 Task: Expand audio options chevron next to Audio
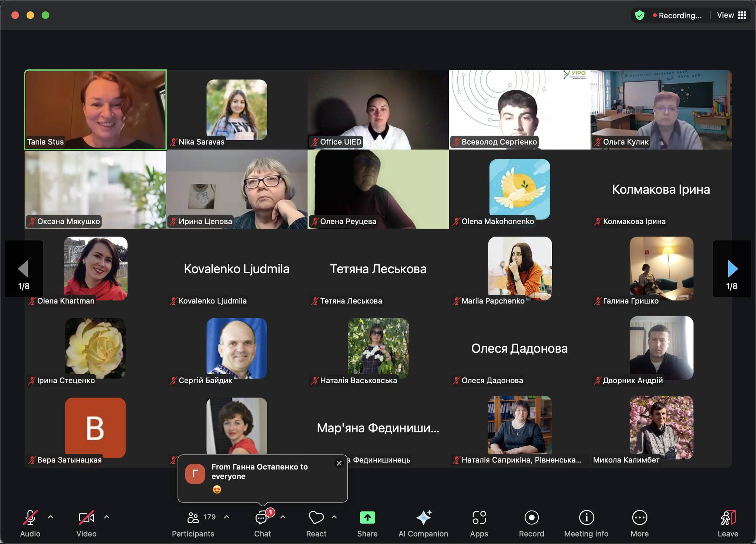point(51,517)
